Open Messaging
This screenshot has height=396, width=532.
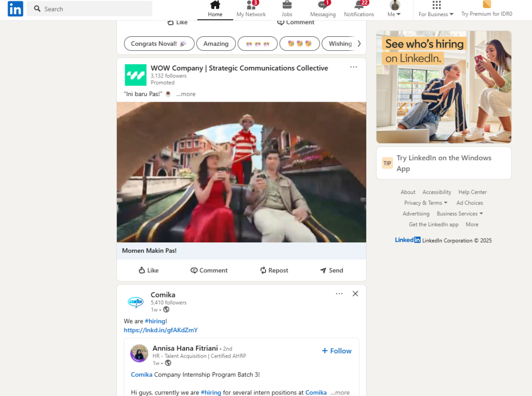323,9
